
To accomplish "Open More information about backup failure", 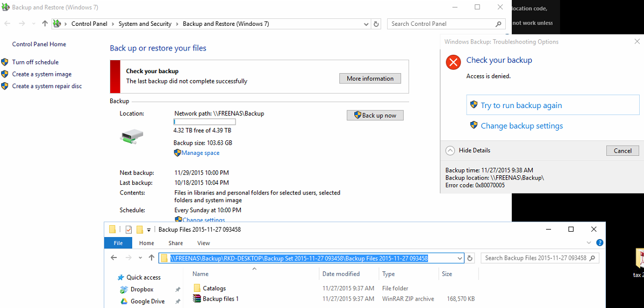I will point(370,78).
